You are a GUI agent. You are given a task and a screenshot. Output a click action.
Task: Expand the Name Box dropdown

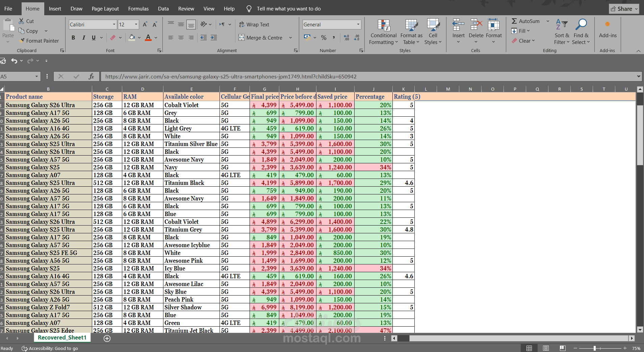click(x=36, y=76)
